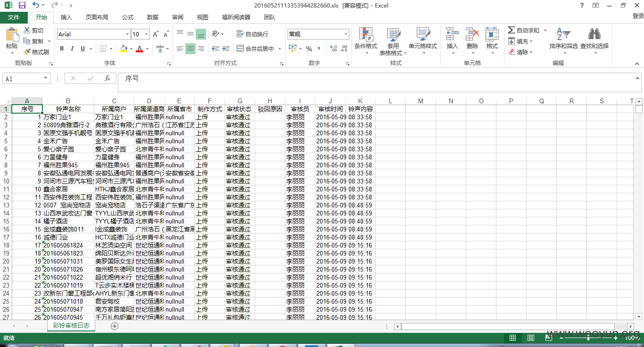Toggle right horizontal text alignment
The width and height of the screenshot is (644, 347).
pos(201,49)
